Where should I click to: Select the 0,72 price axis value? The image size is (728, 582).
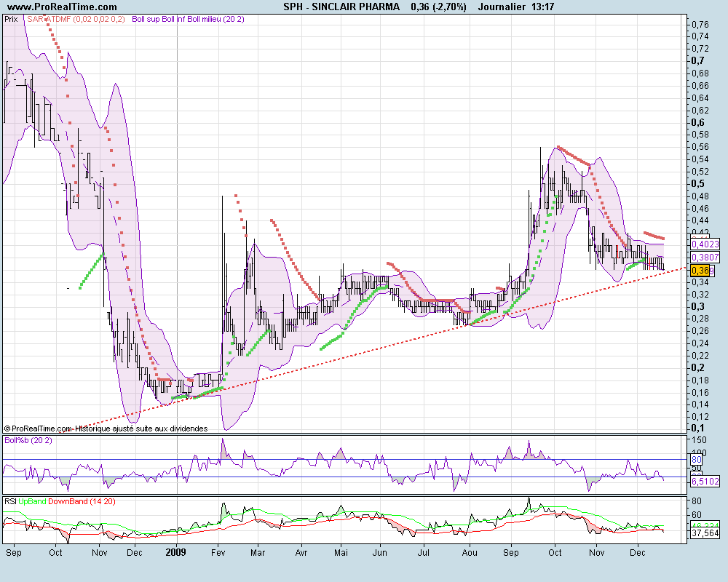pyautogui.click(x=700, y=49)
